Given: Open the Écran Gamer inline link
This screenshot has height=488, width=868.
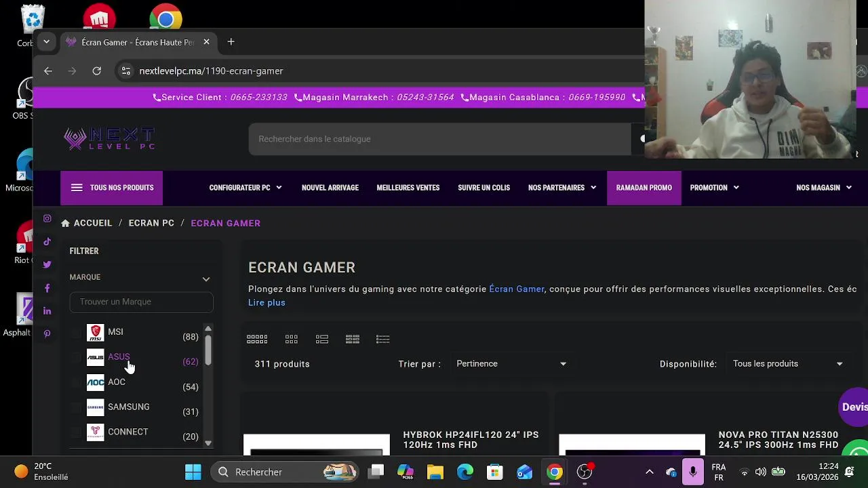Looking at the screenshot, I should point(517,289).
